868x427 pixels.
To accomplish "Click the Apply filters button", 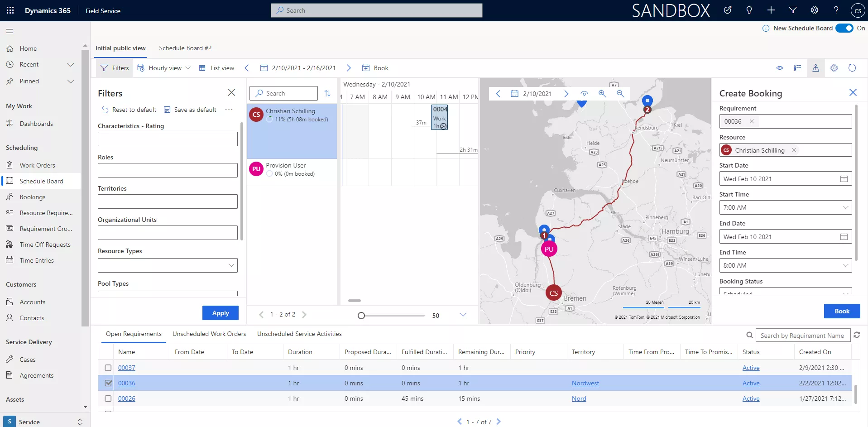I will pos(220,313).
